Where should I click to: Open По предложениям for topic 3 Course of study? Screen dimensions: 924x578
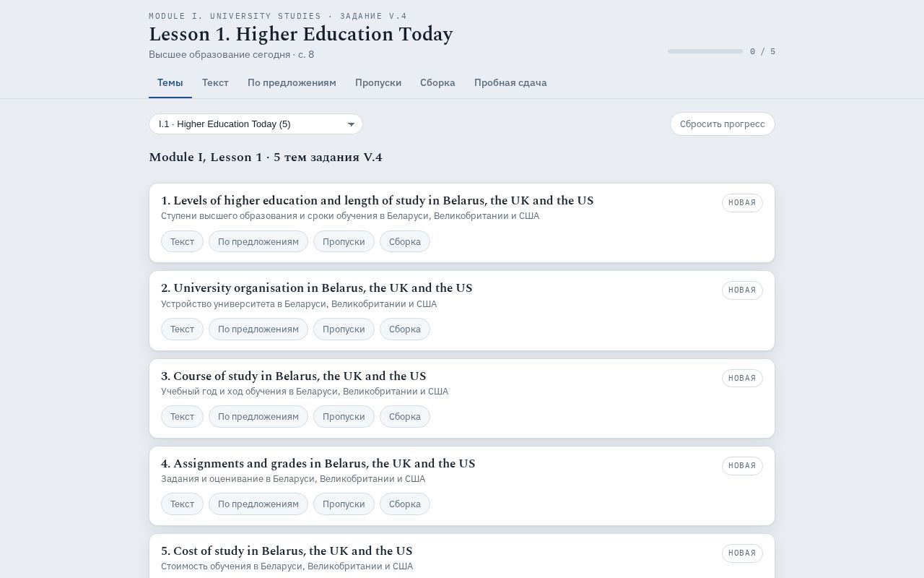tap(258, 416)
